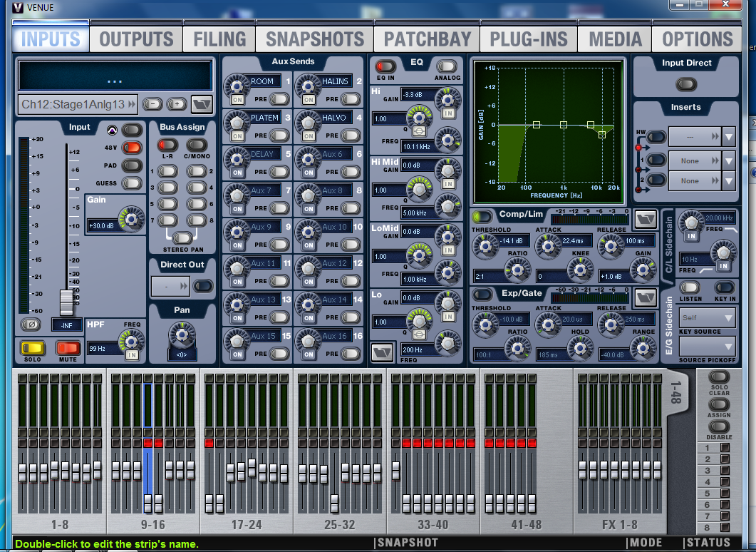The image size is (756, 552).
Task: Click the ROOM aux send knob
Action: pyautogui.click(x=237, y=86)
